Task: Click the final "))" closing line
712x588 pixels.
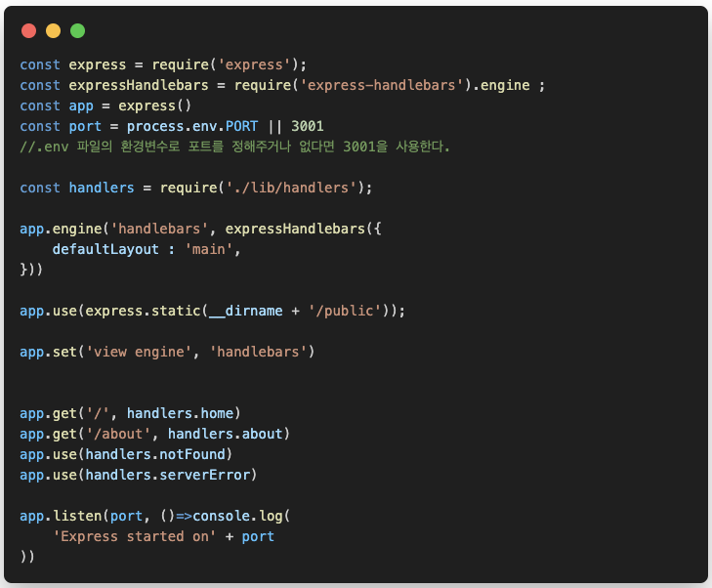Action: point(27,557)
